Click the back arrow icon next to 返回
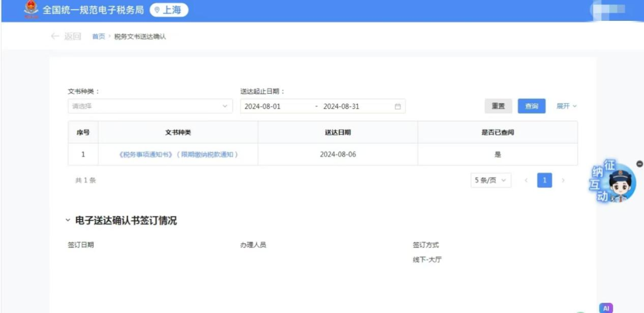 [55, 36]
